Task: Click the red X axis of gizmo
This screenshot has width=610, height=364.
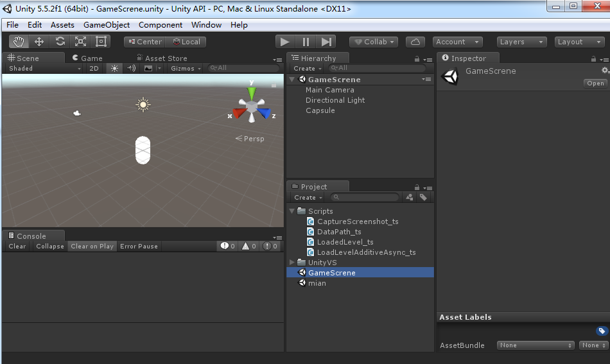Action: [240, 112]
